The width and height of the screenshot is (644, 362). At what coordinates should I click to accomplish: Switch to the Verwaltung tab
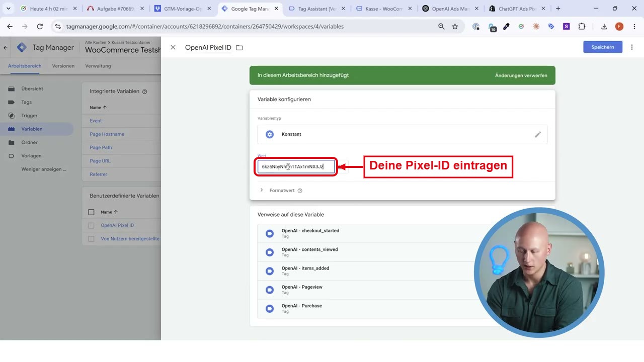(98, 66)
